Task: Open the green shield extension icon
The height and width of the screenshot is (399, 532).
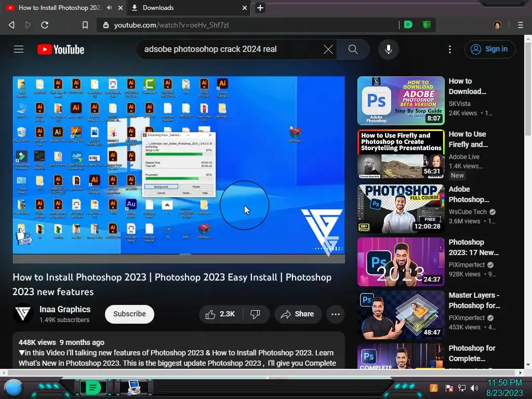Action: point(427,24)
